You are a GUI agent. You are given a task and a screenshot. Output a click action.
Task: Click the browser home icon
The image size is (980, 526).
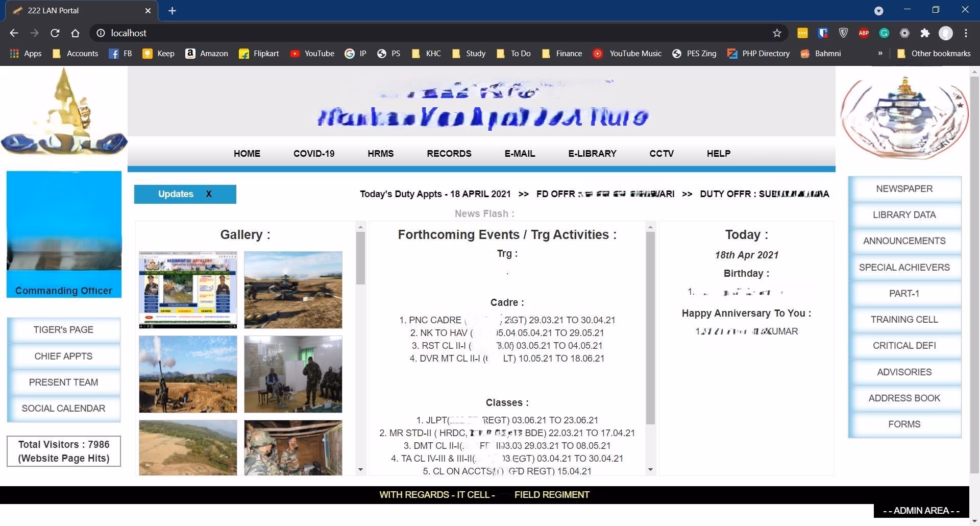(x=75, y=33)
